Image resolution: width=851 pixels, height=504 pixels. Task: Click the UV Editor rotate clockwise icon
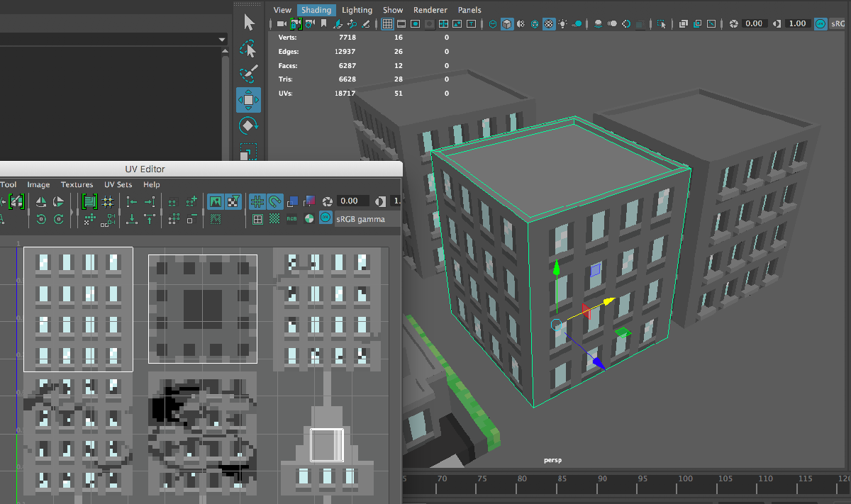pyautogui.click(x=59, y=219)
